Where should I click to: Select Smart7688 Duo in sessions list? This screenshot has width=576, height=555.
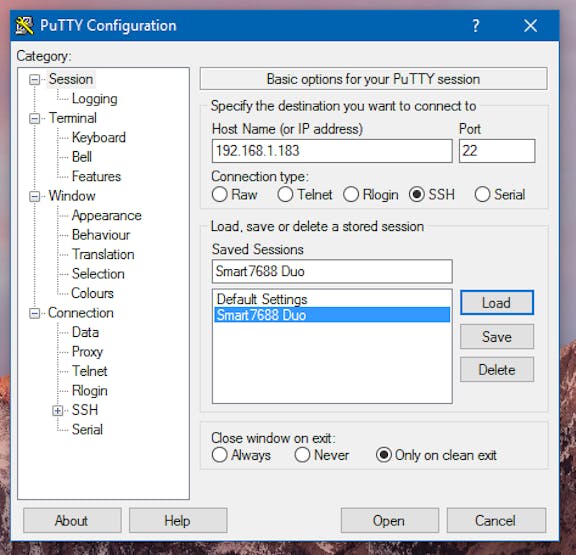pos(332,315)
